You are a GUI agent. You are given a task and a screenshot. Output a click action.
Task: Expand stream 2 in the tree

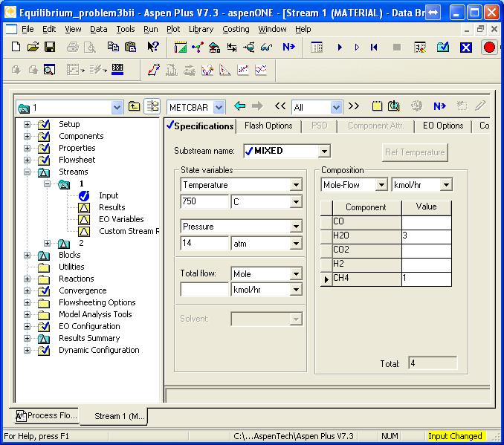tap(48, 243)
